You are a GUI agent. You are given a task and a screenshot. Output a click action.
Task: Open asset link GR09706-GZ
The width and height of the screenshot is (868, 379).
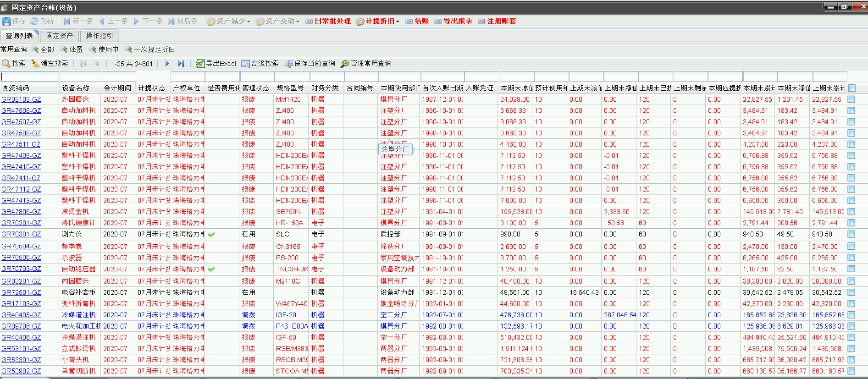(21, 326)
